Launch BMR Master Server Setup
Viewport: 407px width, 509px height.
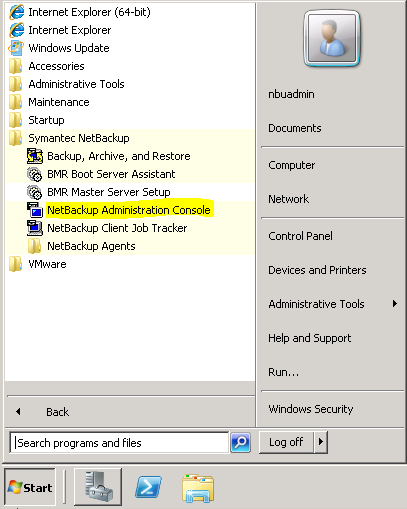[x=109, y=192]
